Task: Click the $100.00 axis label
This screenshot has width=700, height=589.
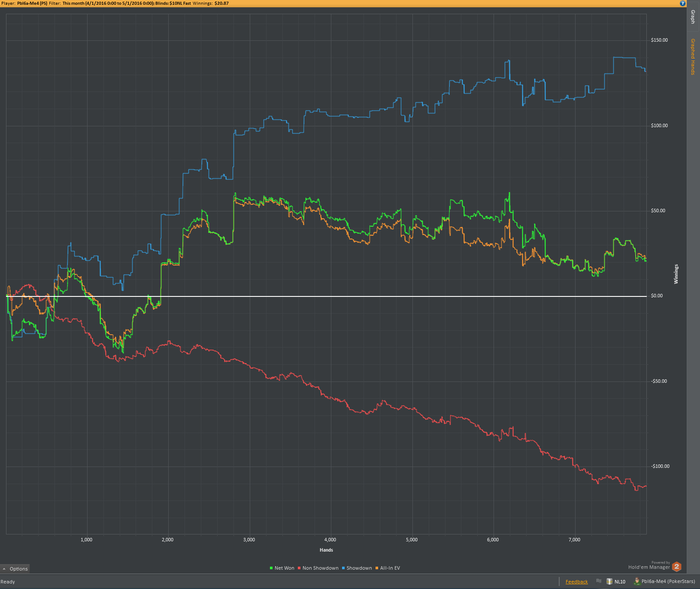Action: pyautogui.click(x=659, y=125)
